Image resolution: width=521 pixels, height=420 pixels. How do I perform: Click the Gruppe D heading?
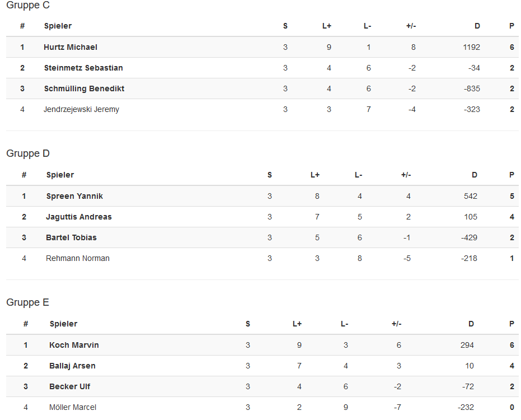point(28,154)
